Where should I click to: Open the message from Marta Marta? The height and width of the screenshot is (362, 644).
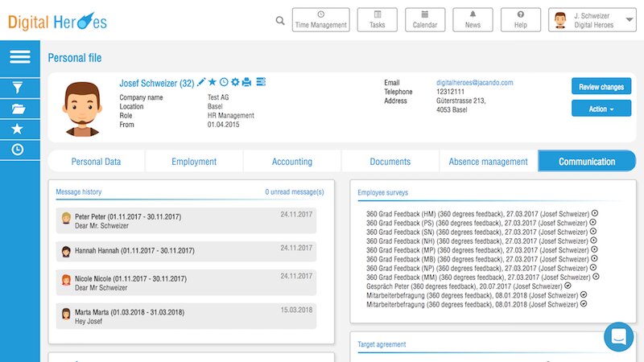[186, 316]
